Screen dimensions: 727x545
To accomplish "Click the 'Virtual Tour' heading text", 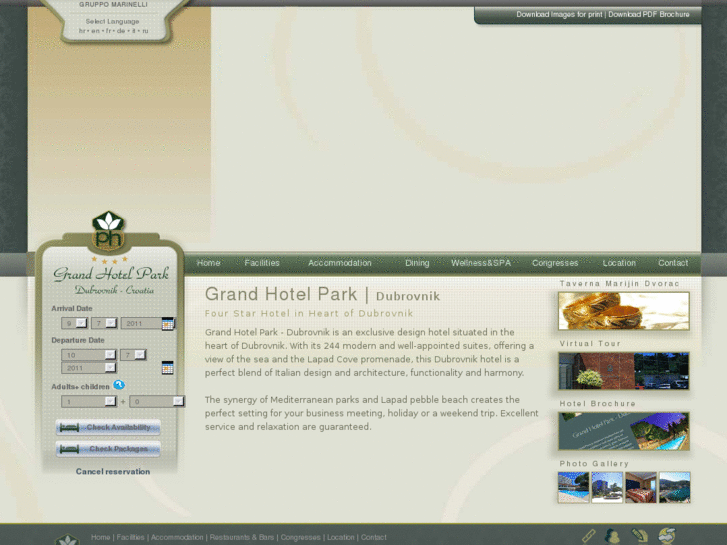I will [x=590, y=343].
